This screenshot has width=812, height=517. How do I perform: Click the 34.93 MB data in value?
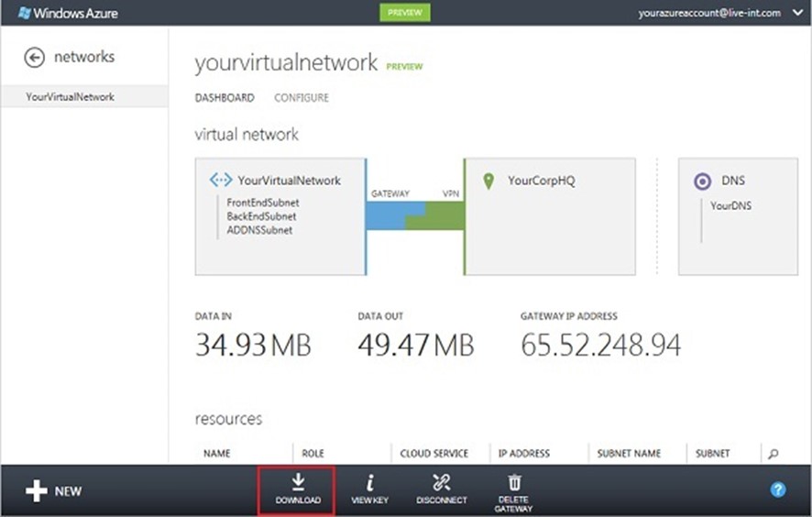click(253, 345)
